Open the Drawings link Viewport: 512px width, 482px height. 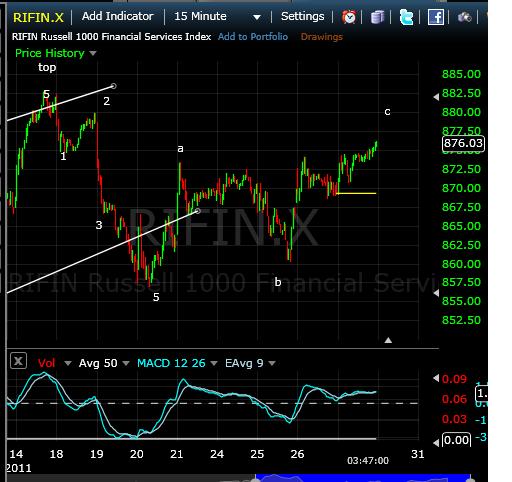pos(322,37)
